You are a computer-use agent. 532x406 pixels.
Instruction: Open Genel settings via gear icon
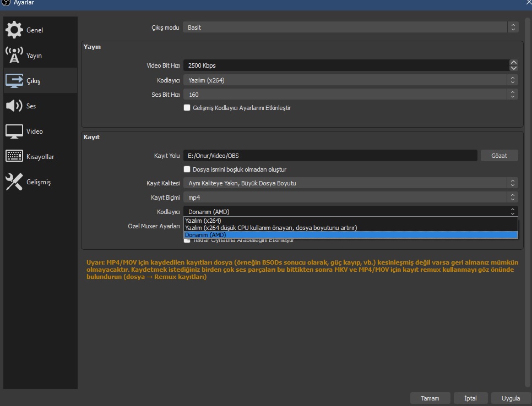(x=14, y=30)
